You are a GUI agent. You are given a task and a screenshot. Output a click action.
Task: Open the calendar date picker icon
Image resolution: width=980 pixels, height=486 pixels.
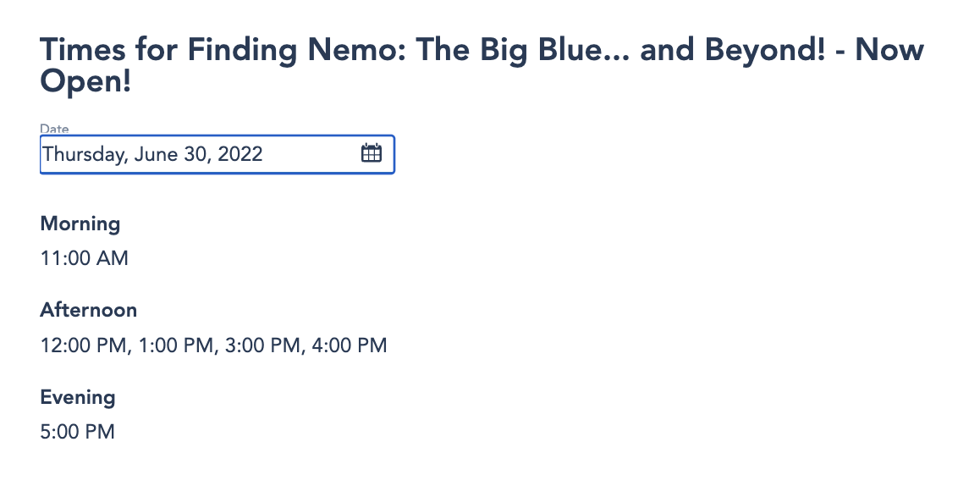372,154
